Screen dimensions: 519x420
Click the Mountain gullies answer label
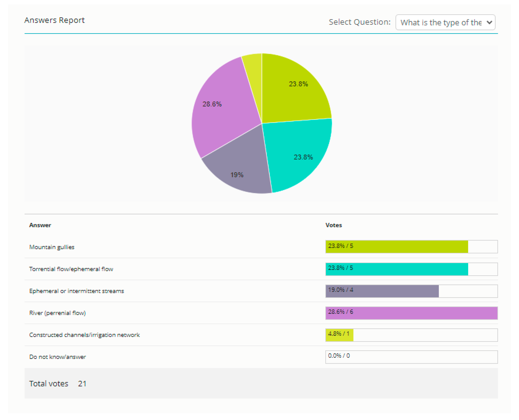coord(52,247)
